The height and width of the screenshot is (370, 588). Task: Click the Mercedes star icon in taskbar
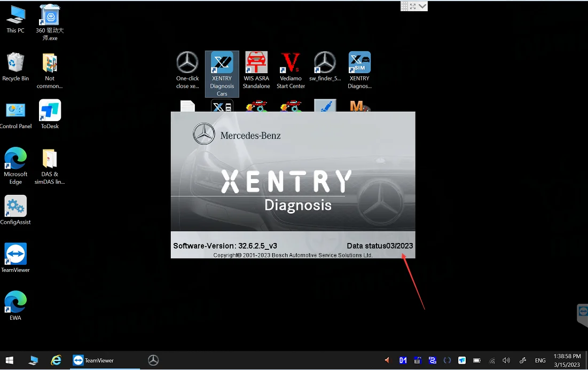coord(153,360)
